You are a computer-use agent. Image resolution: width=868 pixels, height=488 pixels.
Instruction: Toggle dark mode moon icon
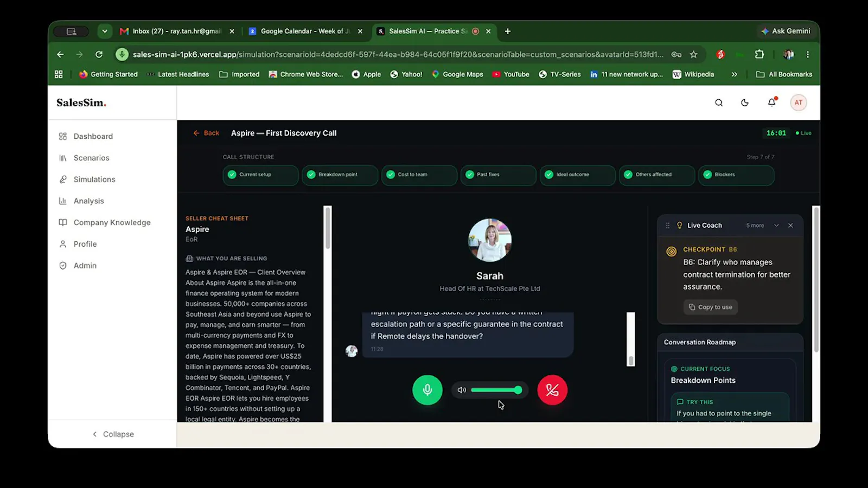745,102
